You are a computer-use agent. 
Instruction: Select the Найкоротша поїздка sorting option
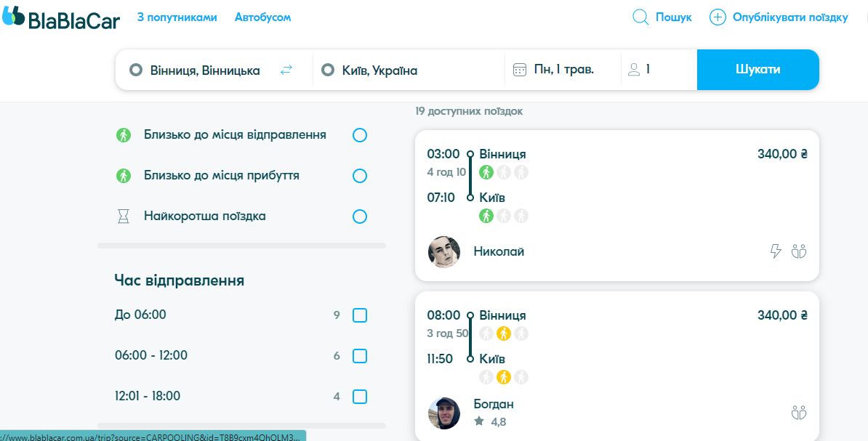(360, 217)
